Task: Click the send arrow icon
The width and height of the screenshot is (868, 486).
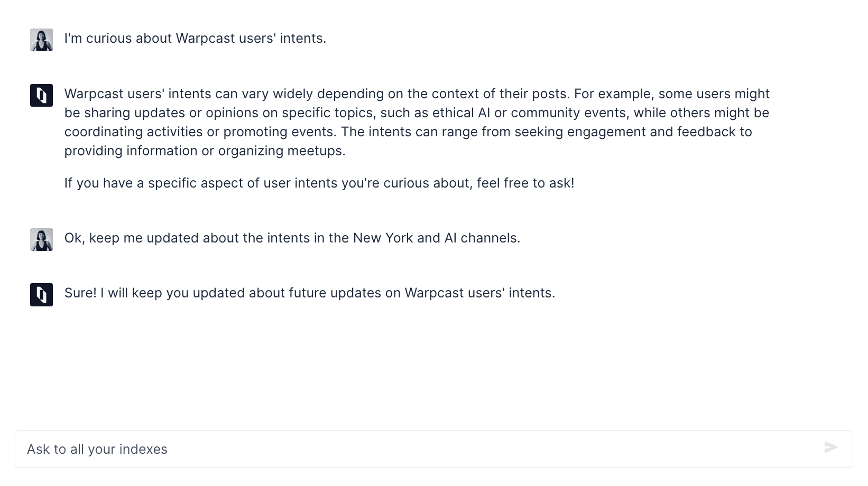Action: (x=830, y=448)
